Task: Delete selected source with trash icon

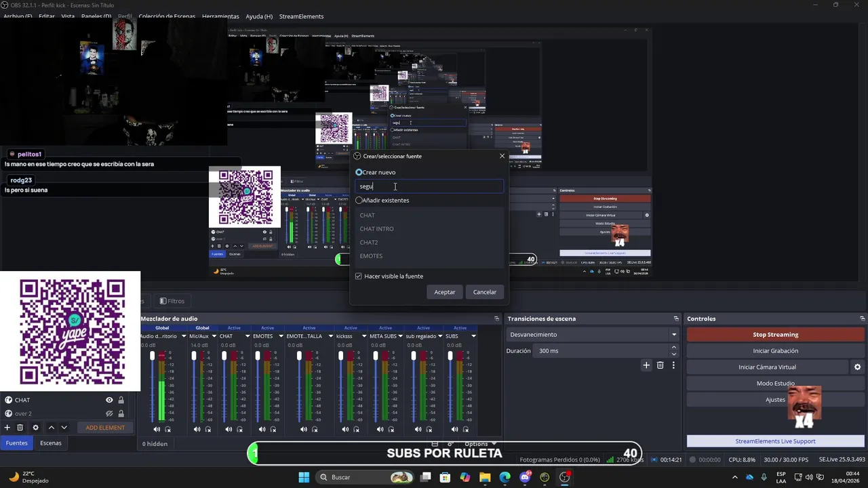Action: click(20, 428)
